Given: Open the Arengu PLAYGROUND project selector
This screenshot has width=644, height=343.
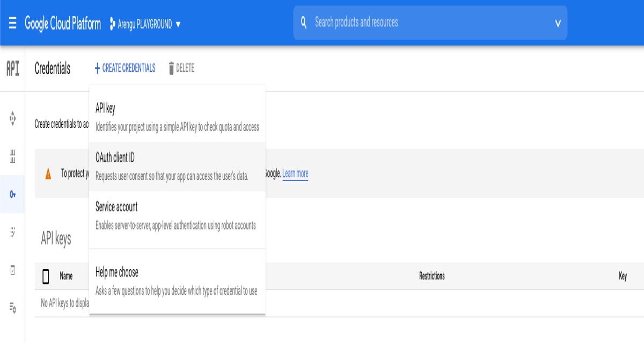Looking at the screenshot, I should click(145, 24).
